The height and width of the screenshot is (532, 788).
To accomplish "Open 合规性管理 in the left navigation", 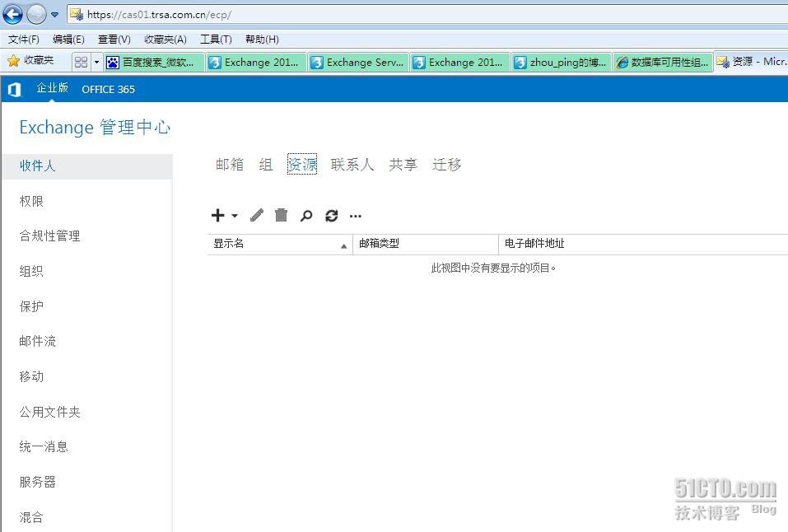I will (49, 236).
